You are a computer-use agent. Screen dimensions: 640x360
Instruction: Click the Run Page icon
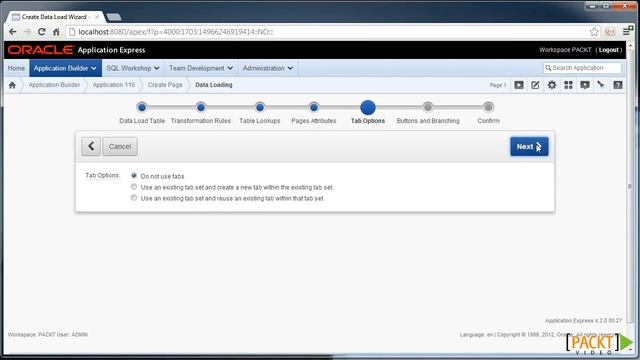[519, 85]
